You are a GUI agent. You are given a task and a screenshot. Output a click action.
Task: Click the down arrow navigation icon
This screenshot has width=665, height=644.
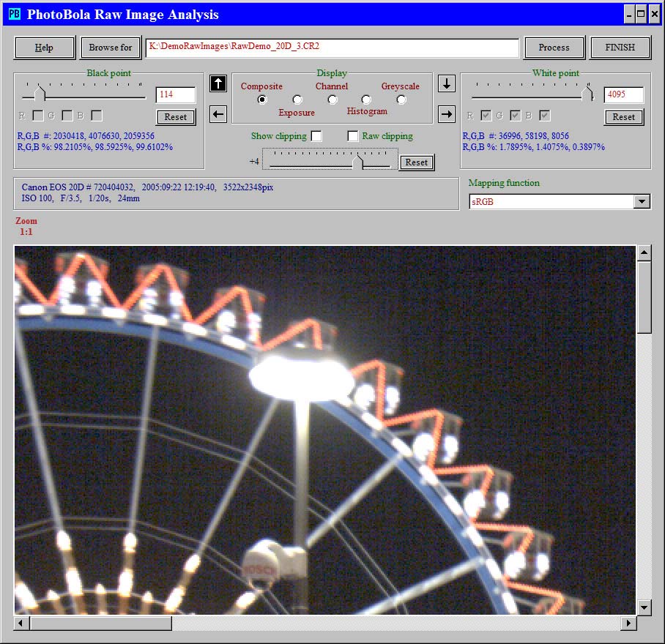(x=447, y=83)
